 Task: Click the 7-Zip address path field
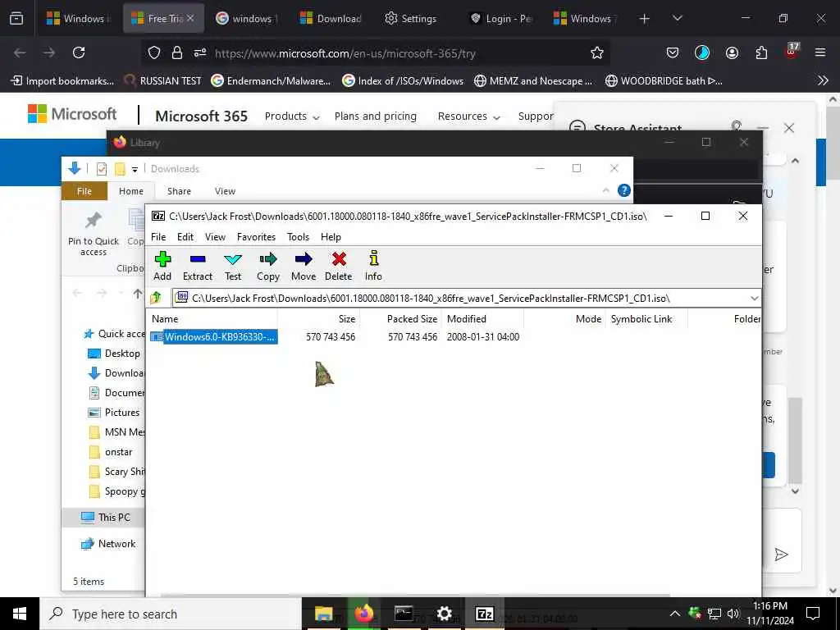(x=459, y=299)
